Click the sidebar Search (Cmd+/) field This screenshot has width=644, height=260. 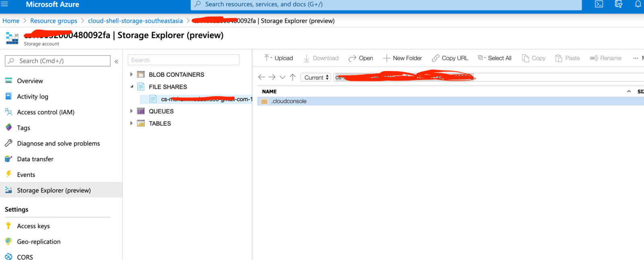coord(58,61)
